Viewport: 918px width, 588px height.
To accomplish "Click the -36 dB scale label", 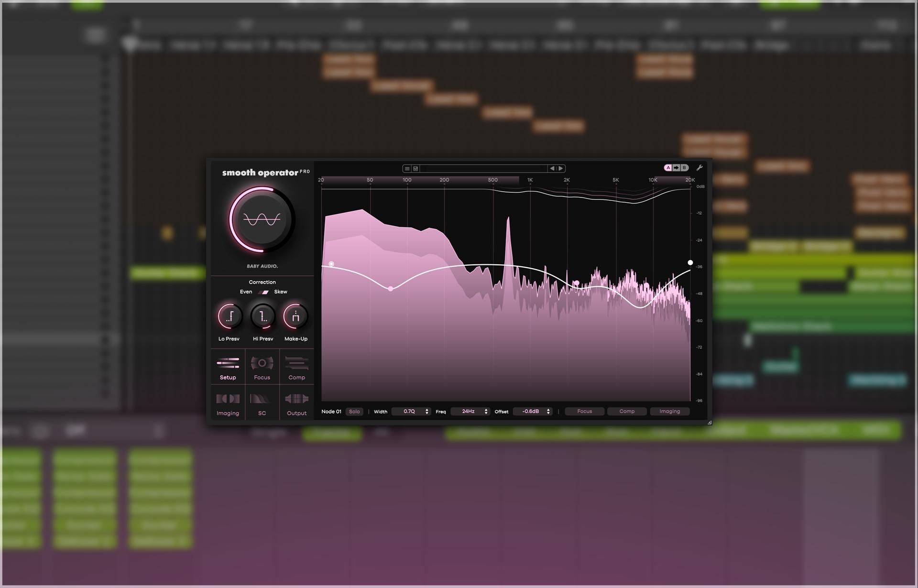I will pyautogui.click(x=699, y=267).
